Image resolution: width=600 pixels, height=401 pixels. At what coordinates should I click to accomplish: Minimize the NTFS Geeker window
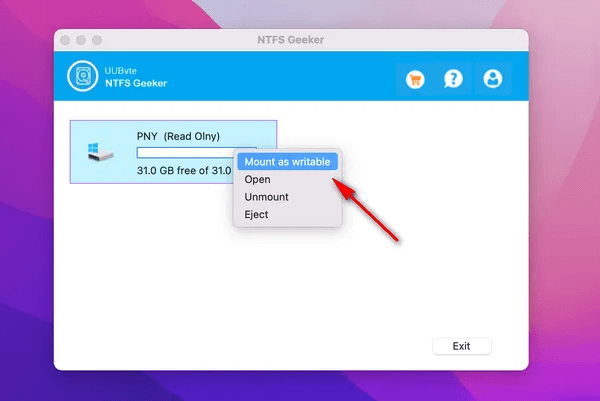81,40
